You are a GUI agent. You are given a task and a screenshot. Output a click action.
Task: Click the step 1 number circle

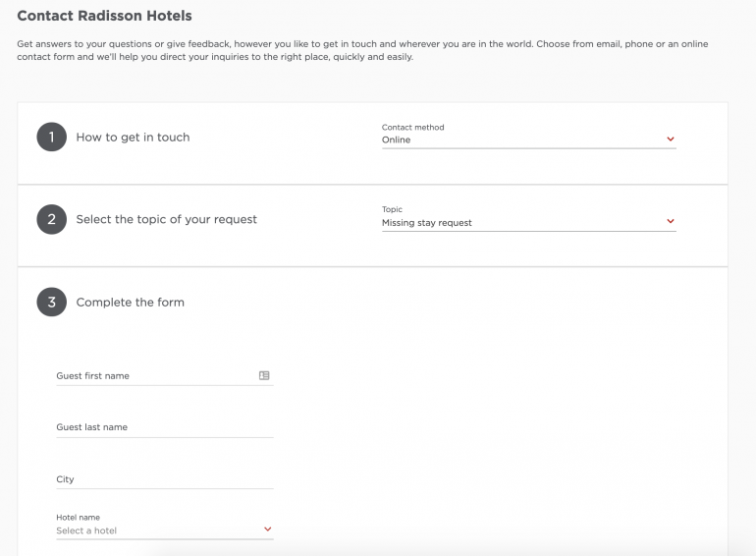tap(51, 138)
